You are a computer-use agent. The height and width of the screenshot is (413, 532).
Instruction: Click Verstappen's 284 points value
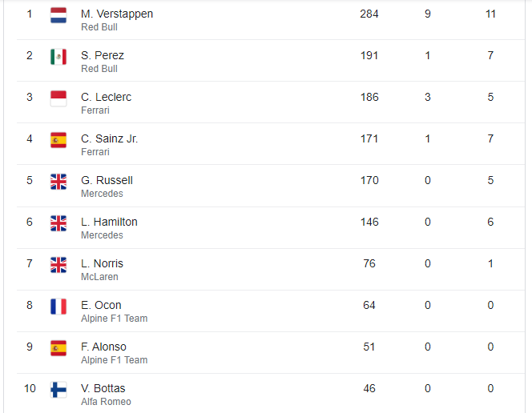click(x=369, y=14)
